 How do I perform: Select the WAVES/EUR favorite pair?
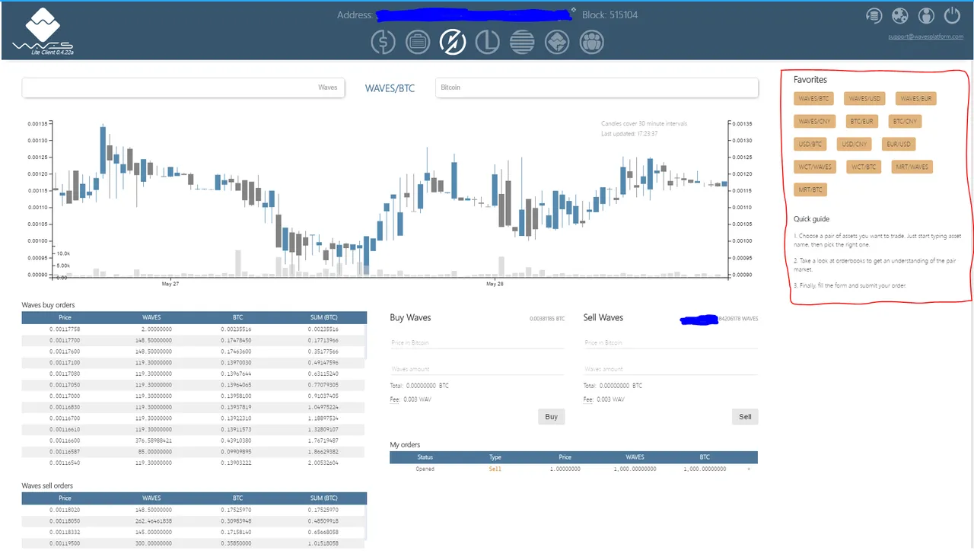coord(915,98)
